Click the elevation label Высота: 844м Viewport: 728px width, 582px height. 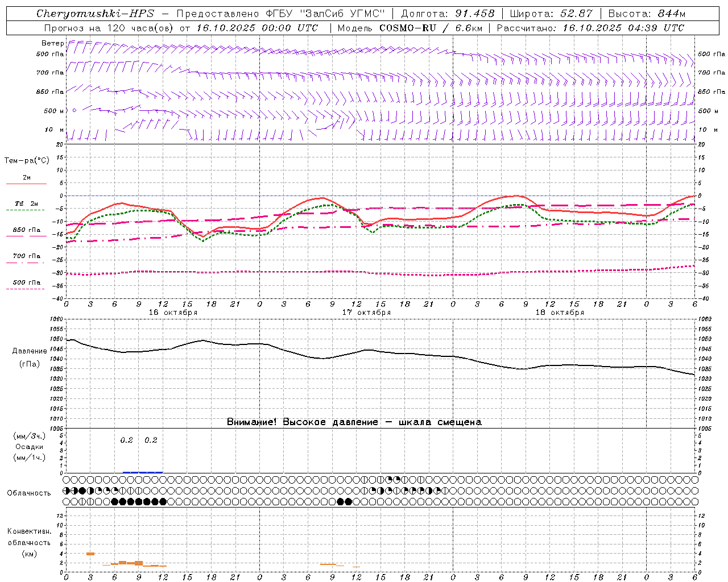click(647, 14)
